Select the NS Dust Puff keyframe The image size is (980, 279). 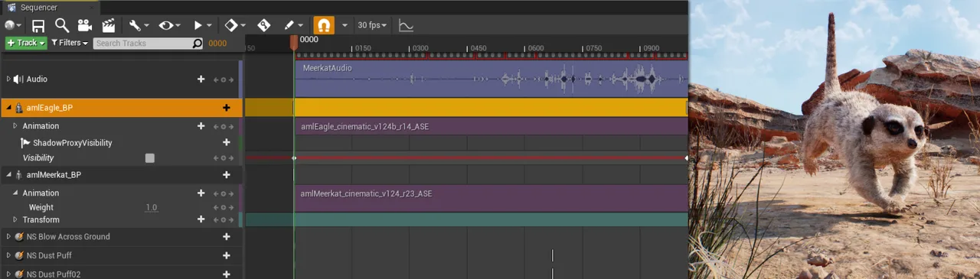coord(552,255)
